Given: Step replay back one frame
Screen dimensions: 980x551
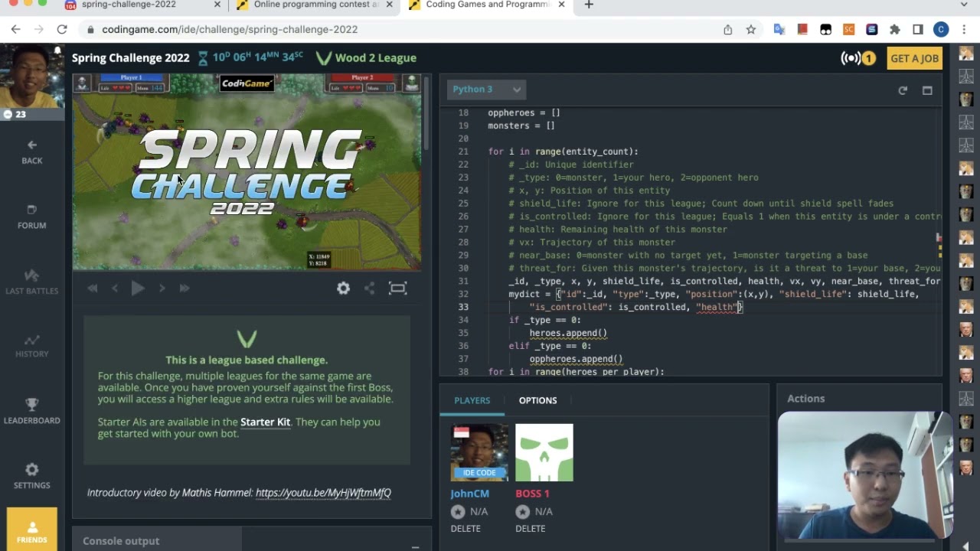Looking at the screenshot, I should click(115, 289).
